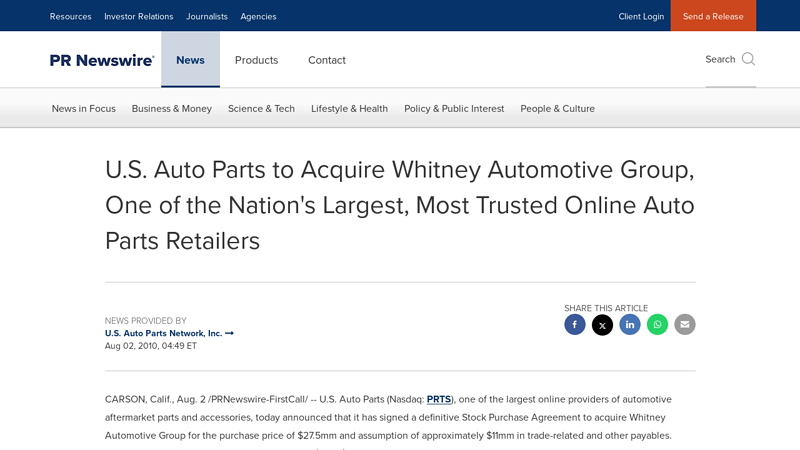The width and height of the screenshot is (800, 450).
Task: Open Policy & Public Interest category
Action: [x=454, y=109]
